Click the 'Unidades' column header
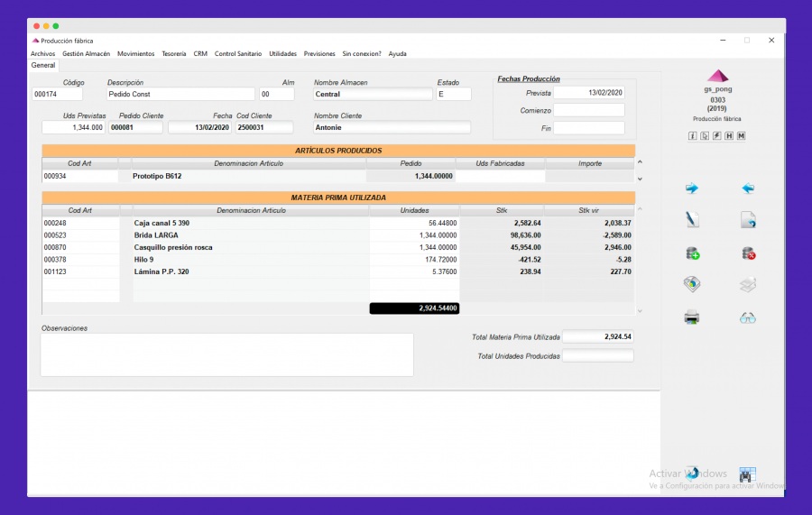The width and height of the screenshot is (812, 515). pyautogui.click(x=414, y=211)
